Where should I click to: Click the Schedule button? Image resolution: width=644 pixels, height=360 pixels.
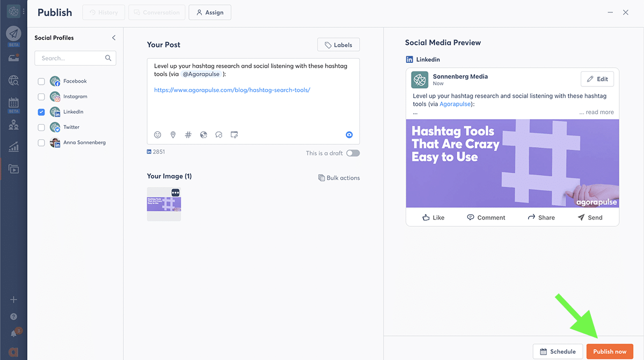(558, 351)
